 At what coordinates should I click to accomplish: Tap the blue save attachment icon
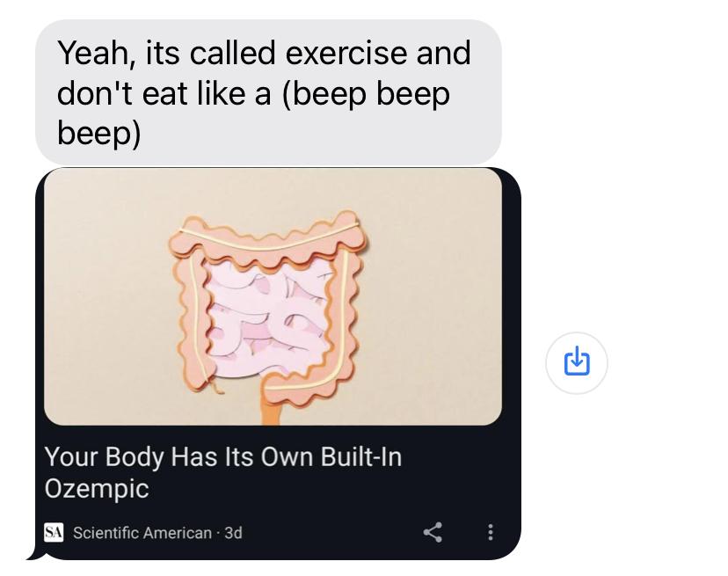click(577, 361)
